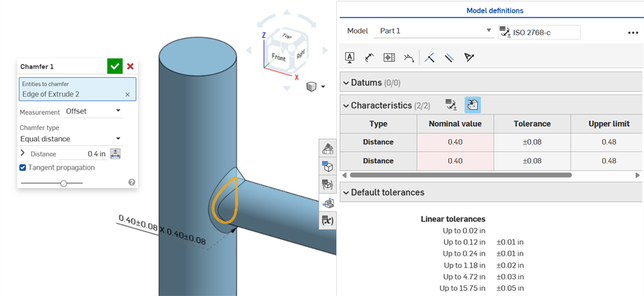The height and width of the screenshot is (296, 644).
Task: Collapse the Default tolerances section
Action: [346, 192]
